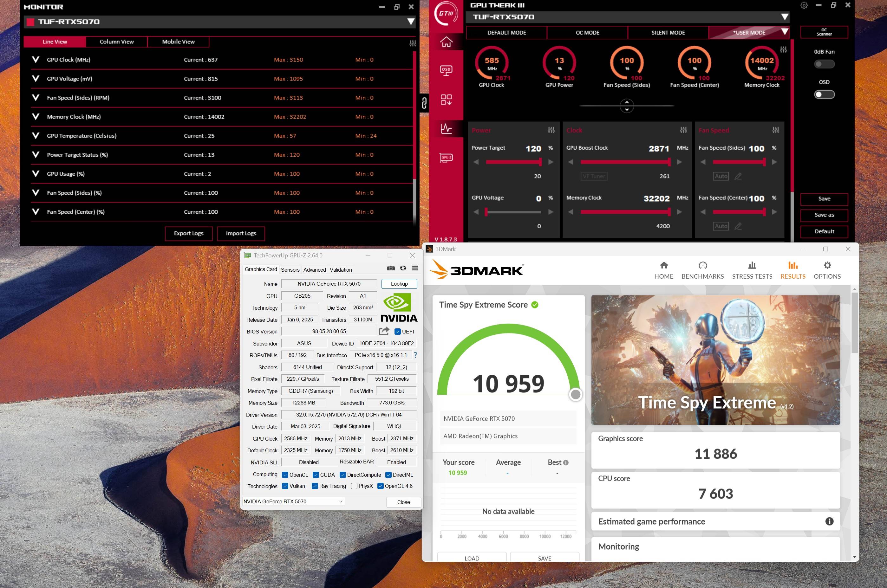Toggle the 0dB Fan switch
The image size is (887, 588).
tap(824, 64)
